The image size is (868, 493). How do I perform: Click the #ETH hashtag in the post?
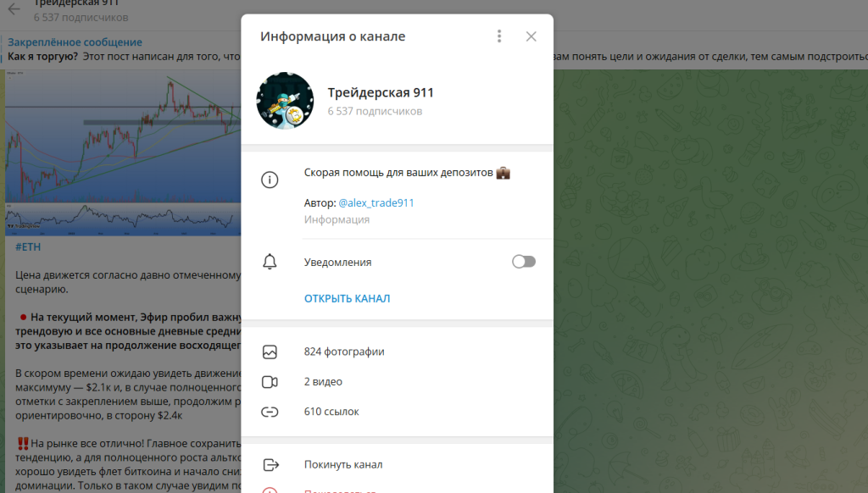point(28,246)
